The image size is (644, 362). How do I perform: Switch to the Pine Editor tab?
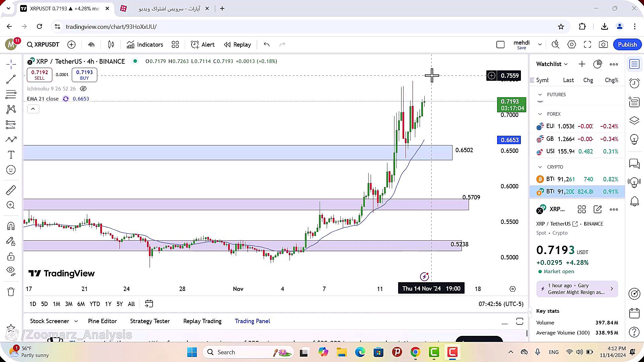coord(102,321)
